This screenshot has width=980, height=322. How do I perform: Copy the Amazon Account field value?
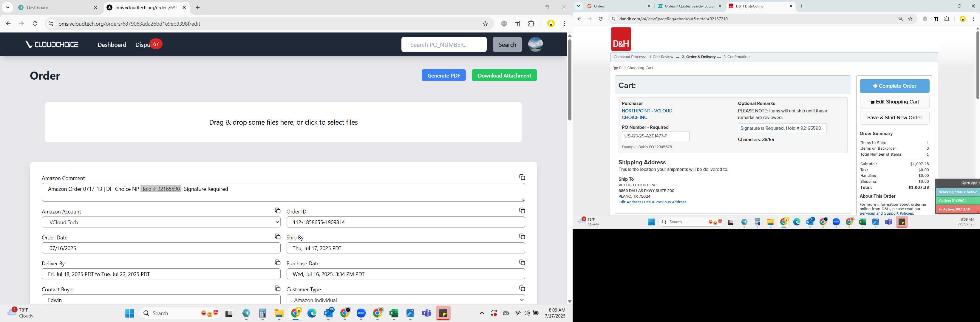click(x=277, y=210)
